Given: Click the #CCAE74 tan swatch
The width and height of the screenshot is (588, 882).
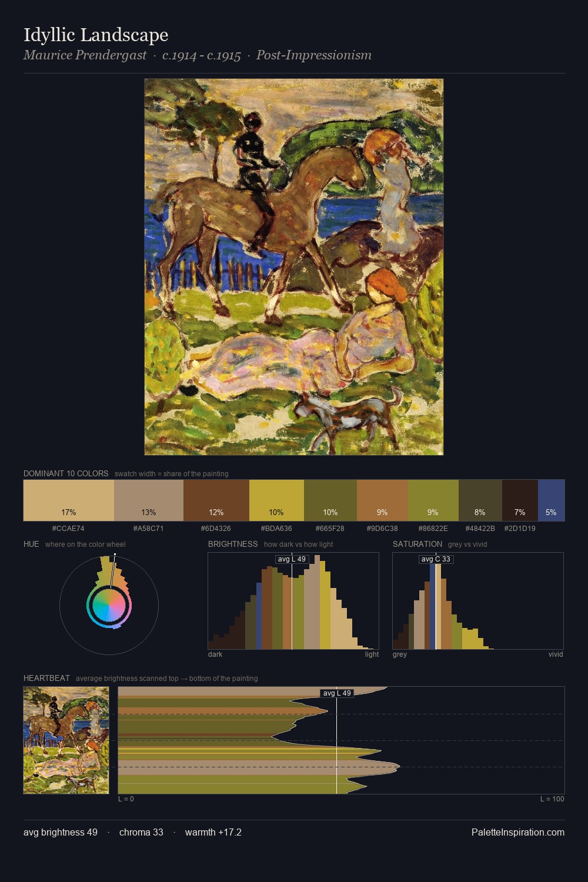Looking at the screenshot, I should tap(69, 500).
